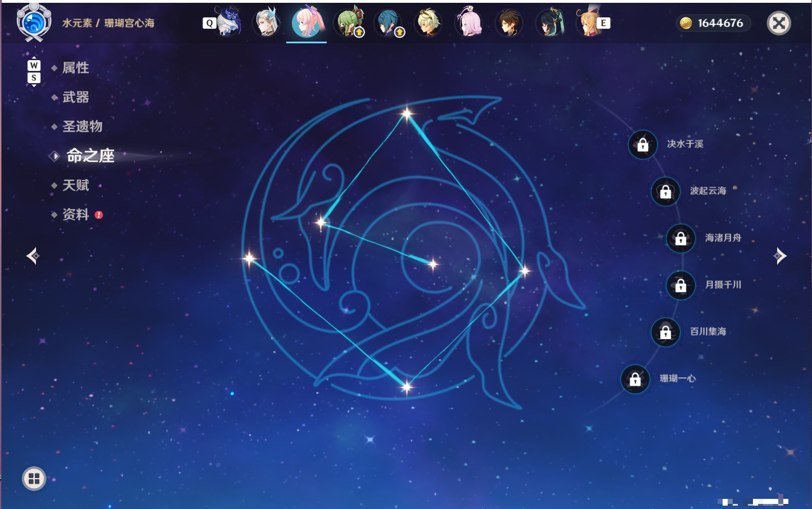The width and height of the screenshot is (812, 509).
Task: Click the W key menu-up indicator
Action: coord(34,65)
